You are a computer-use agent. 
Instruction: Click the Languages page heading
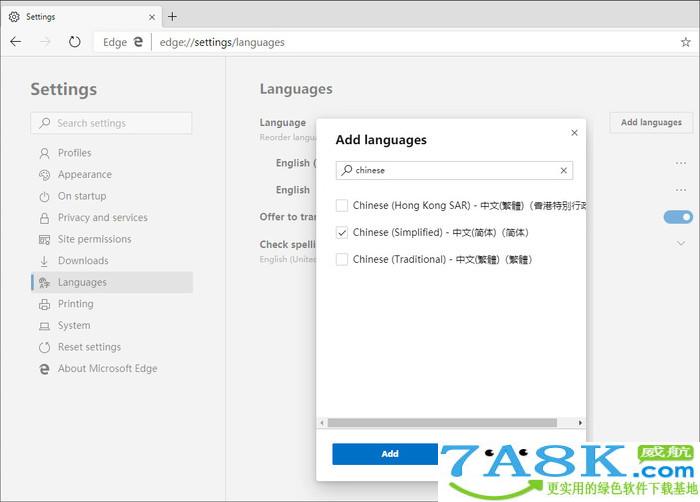coord(296,89)
